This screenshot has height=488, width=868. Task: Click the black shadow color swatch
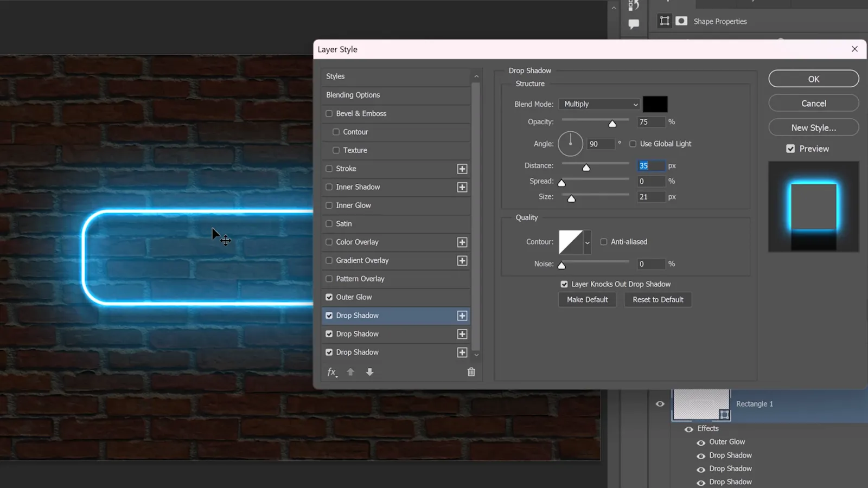[x=655, y=104]
